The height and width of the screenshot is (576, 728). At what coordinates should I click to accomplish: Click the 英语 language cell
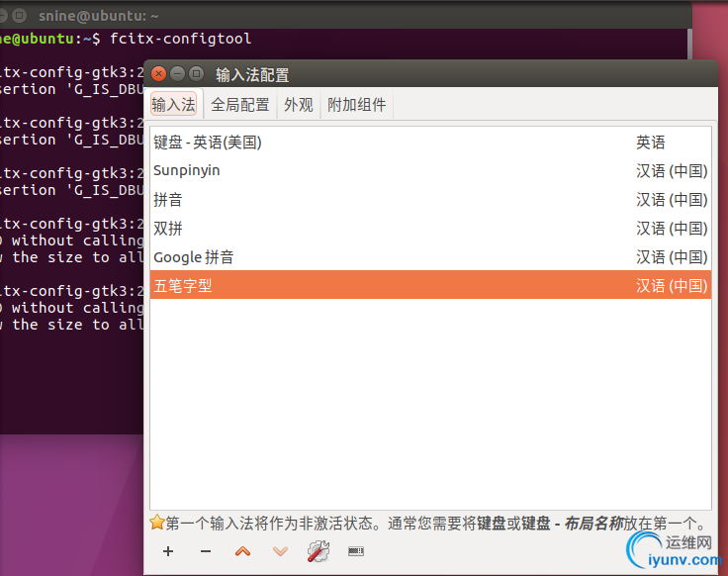coord(650,143)
